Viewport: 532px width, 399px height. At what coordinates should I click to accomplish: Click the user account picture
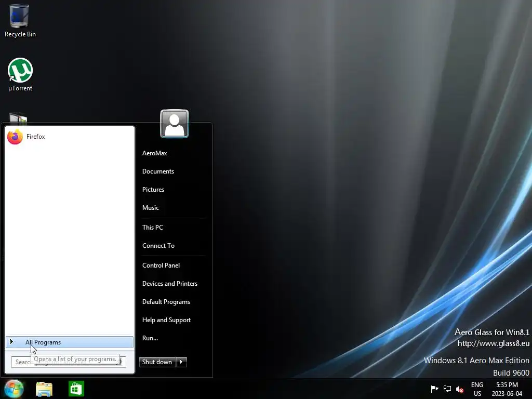pos(175,124)
